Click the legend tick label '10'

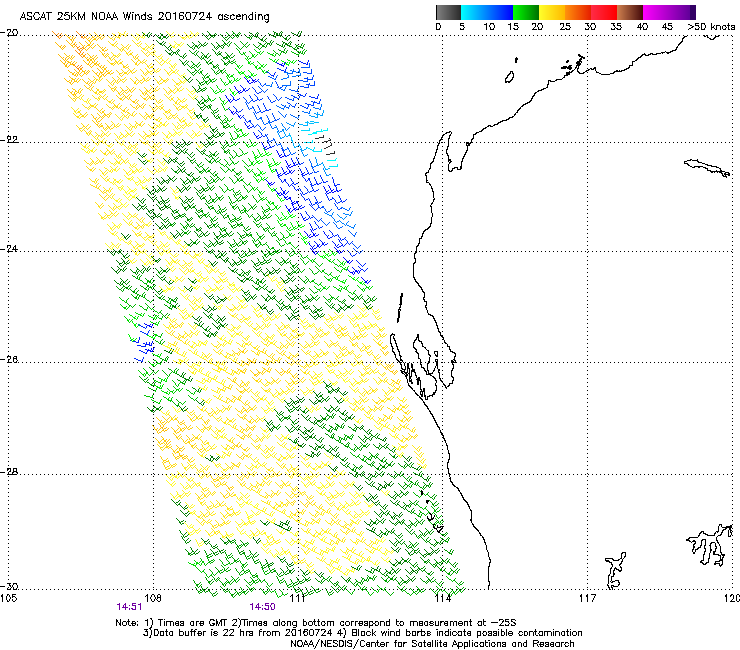489,27
